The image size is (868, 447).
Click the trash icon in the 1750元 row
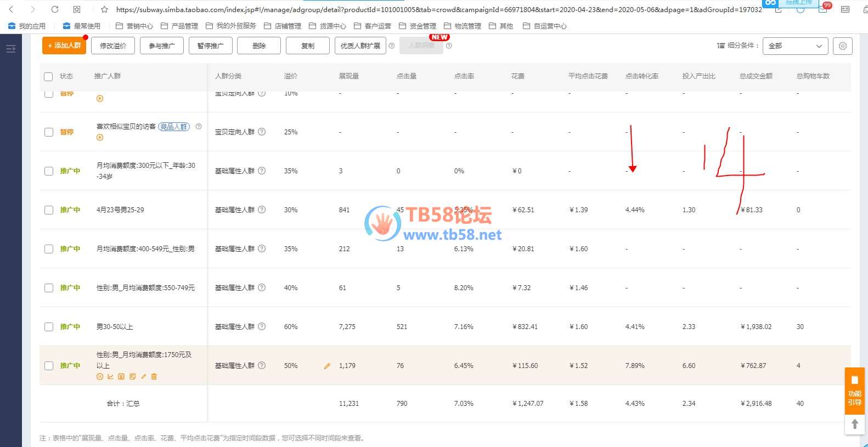[154, 377]
